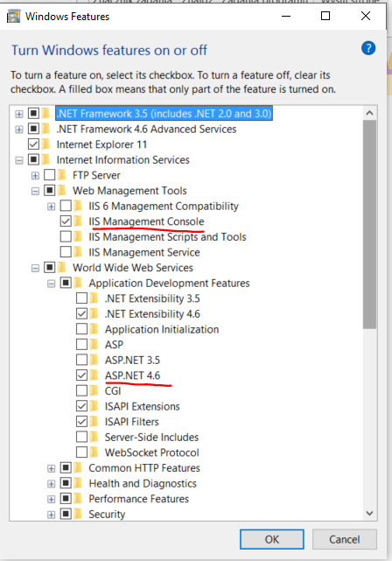Toggle Application Development Features checkbox

click(66, 283)
